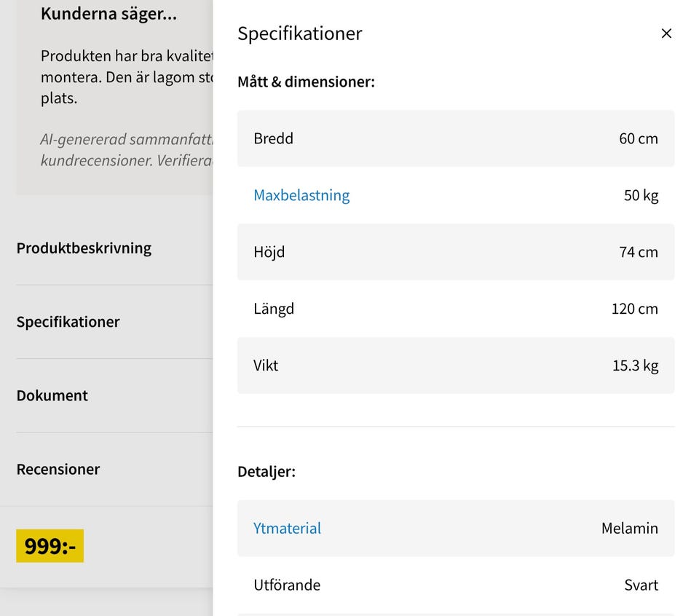
Task: Click the Utförande Svart row
Action: tap(455, 585)
